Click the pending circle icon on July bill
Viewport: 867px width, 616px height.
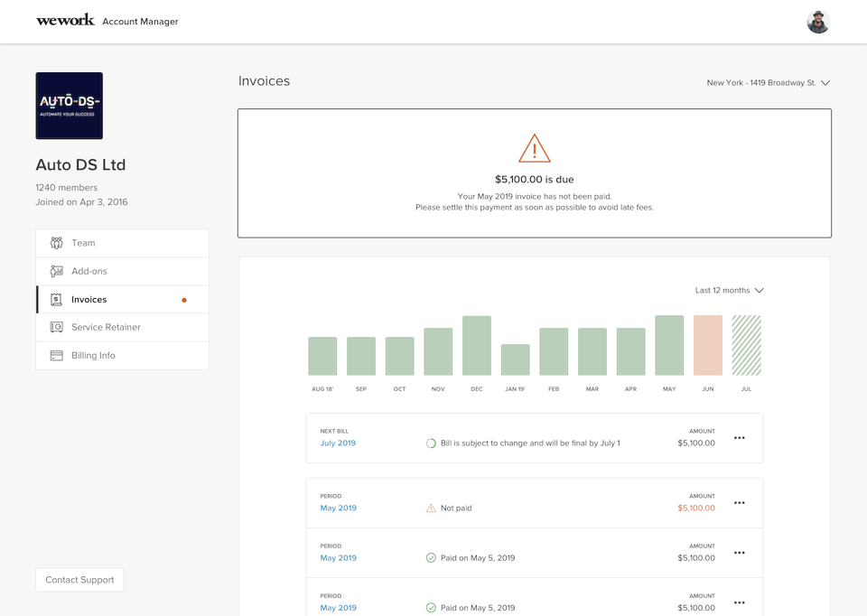pyautogui.click(x=431, y=443)
